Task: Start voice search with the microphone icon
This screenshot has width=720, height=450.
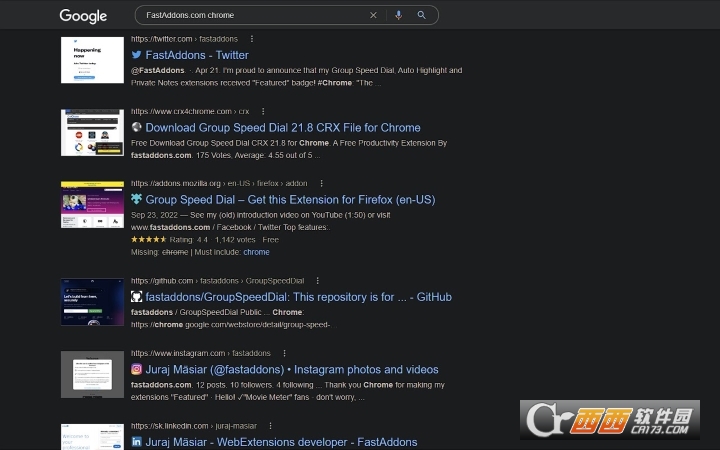Action: (x=399, y=15)
